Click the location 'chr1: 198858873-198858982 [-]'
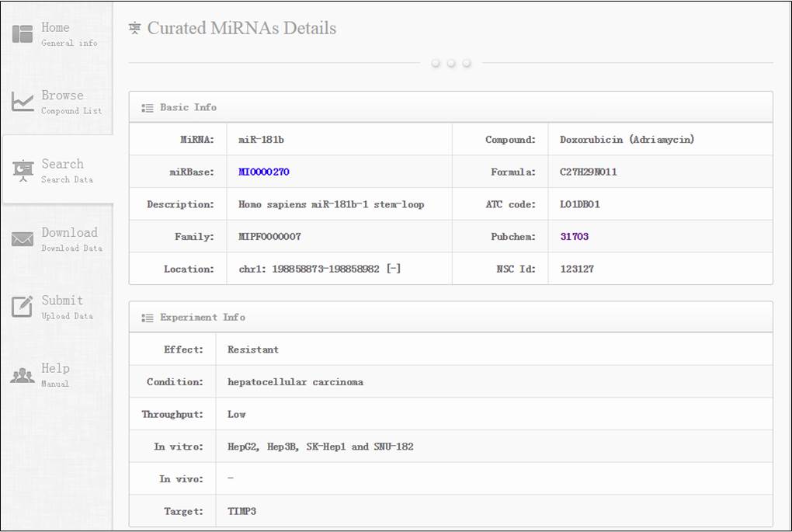 coord(320,269)
